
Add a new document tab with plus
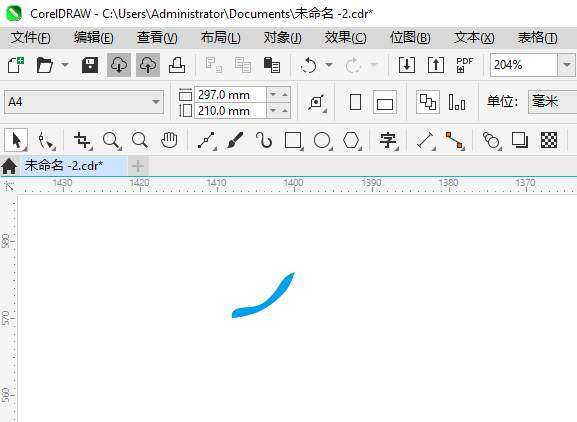pos(138,166)
